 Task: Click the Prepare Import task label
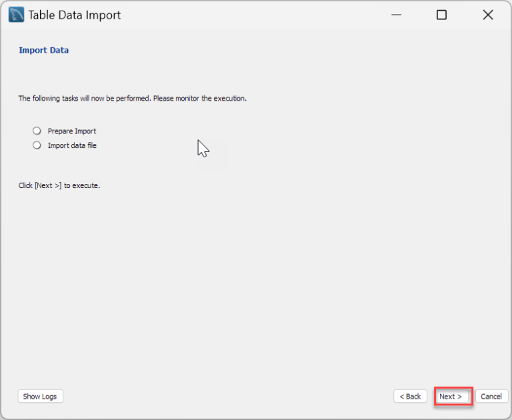point(72,131)
